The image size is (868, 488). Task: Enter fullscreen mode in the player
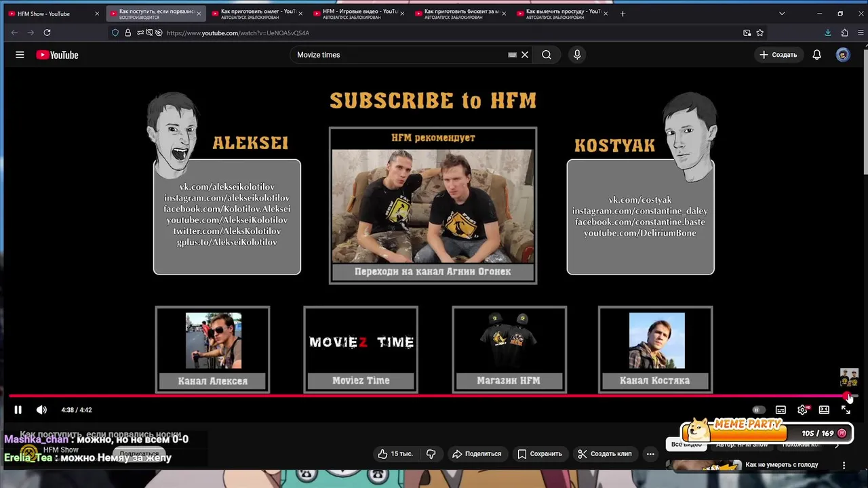point(846,410)
